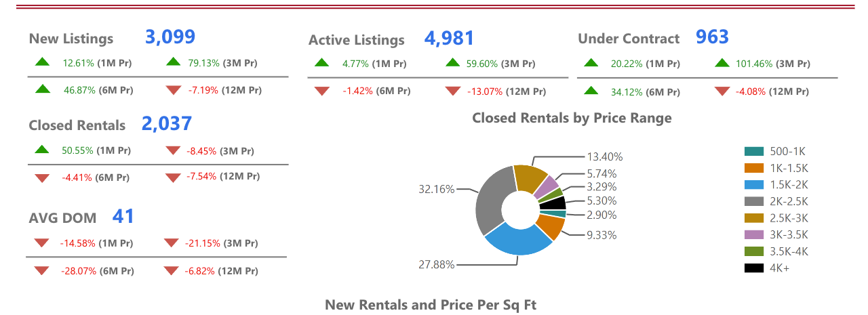Screen dimensions: 868x315
Task: Click the down arrow beside Active Listings -1.42%
Action: point(321,91)
